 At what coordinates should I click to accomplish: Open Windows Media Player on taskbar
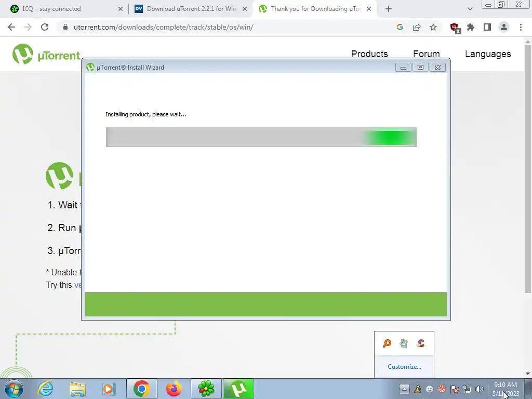(x=109, y=389)
